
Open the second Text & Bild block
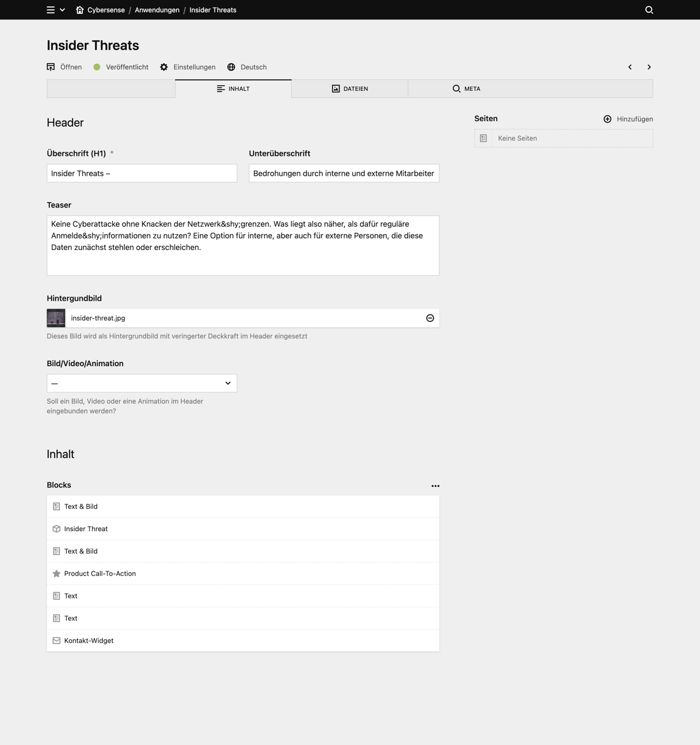click(x=243, y=551)
